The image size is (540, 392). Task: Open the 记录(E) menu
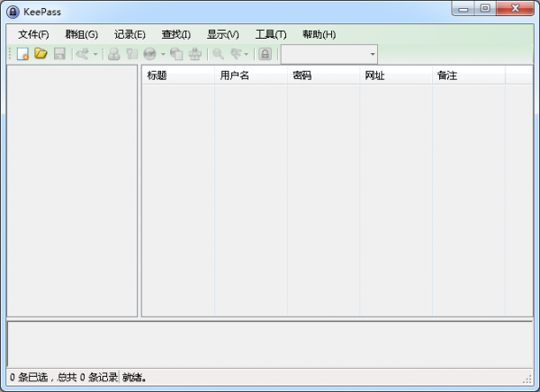coord(130,34)
